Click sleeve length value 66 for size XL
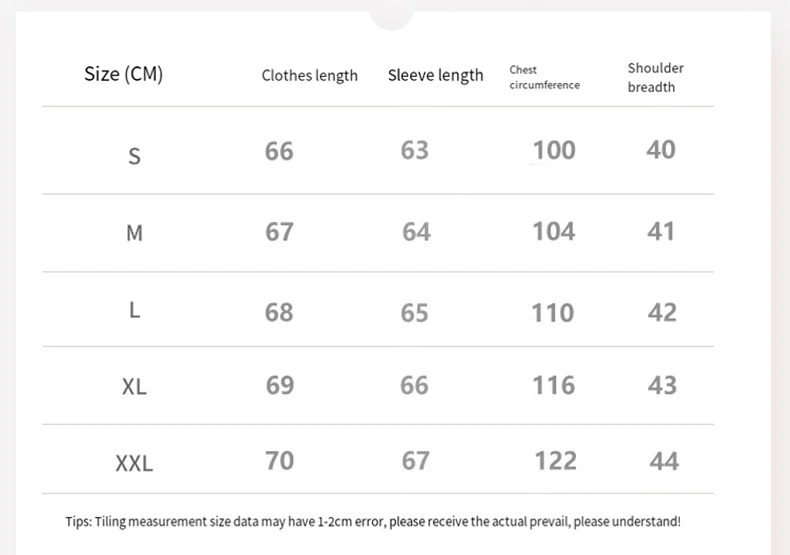Image resolution: width=790 pixels, height=555 pixels. (414, 385)
